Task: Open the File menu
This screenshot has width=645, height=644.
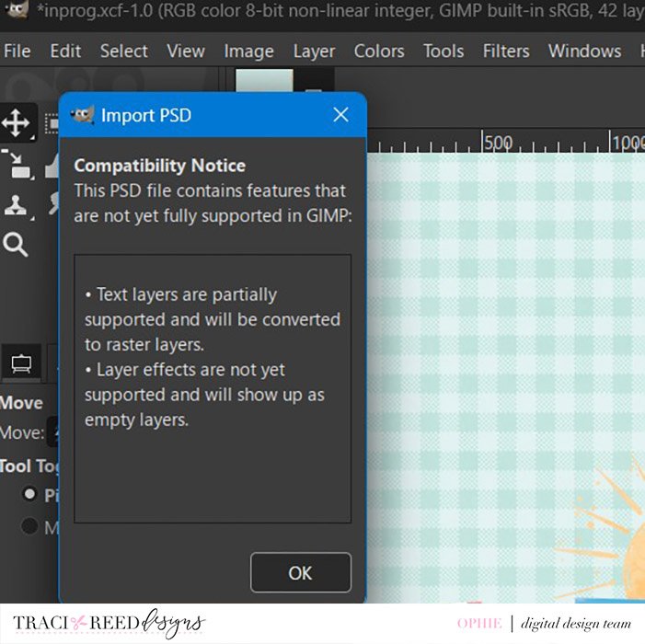Action: click(17, 52)
